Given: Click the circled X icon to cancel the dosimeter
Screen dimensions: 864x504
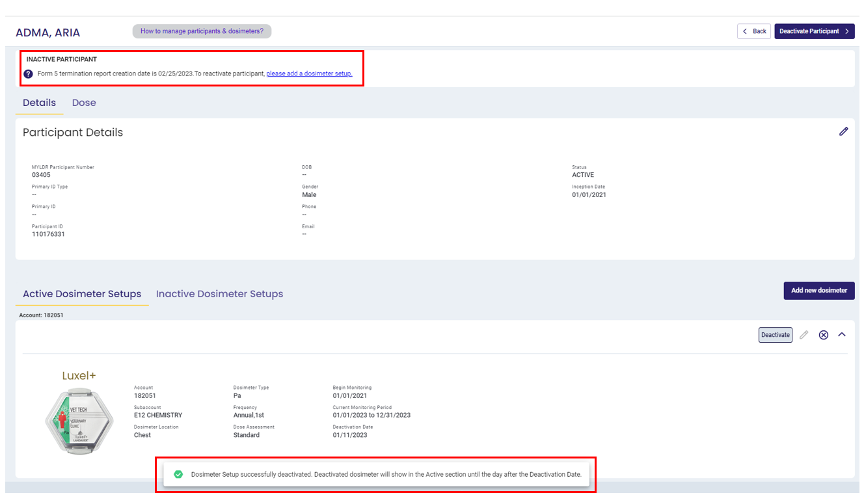Looking at the screenshot, I should [x=823, y=334].
